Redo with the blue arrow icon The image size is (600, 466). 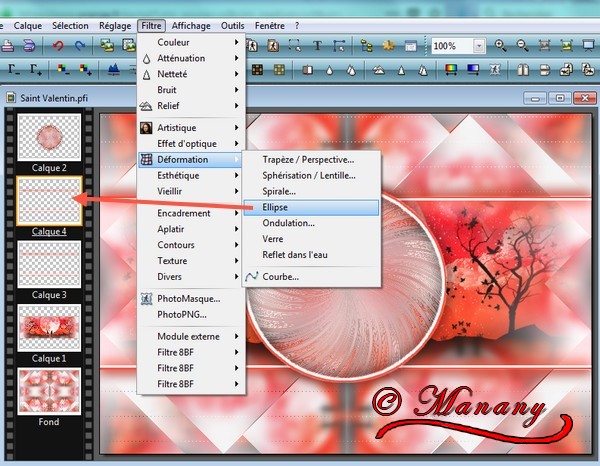click(x=80, y=46)
